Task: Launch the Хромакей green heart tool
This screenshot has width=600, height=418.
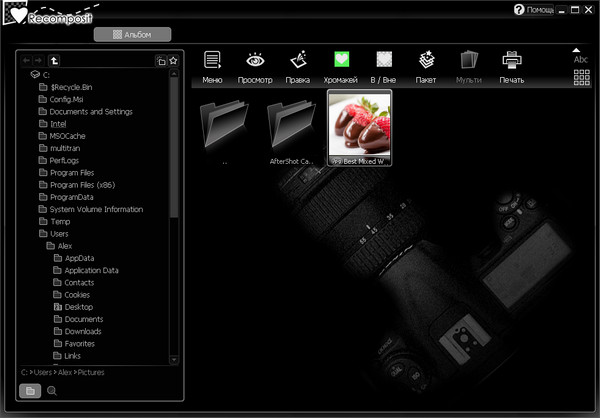Action: (x=341, y=67)
